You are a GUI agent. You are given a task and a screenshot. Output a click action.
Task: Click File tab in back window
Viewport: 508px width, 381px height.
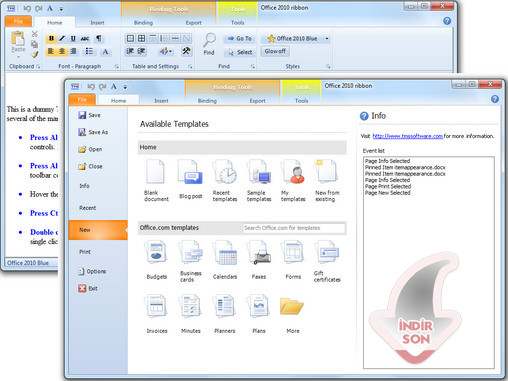pyautogui.click(x=18, y=21)
